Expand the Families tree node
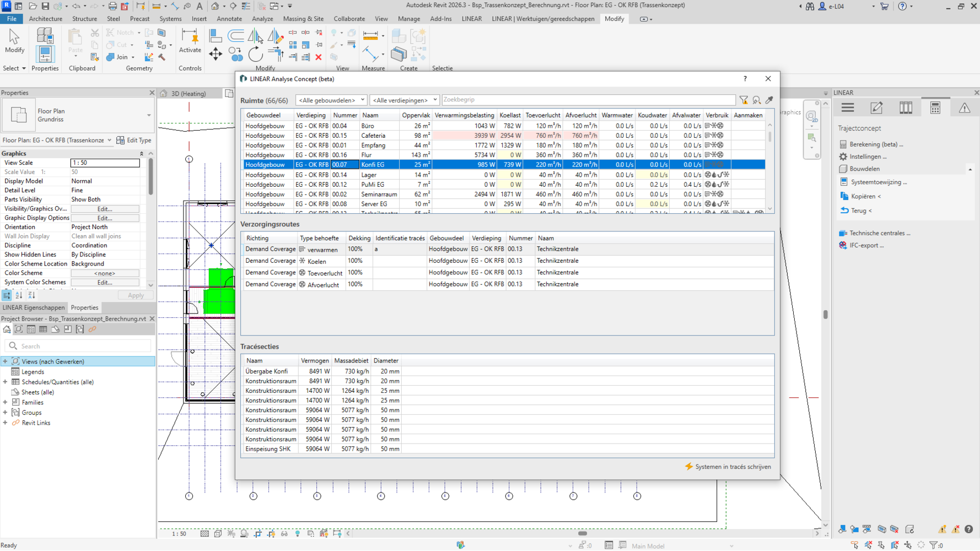The image size is (980, 551). point(6,403)
